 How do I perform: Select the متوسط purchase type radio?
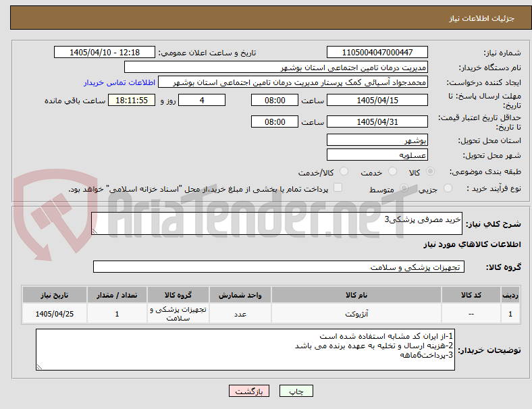click(x=404, y=188)
